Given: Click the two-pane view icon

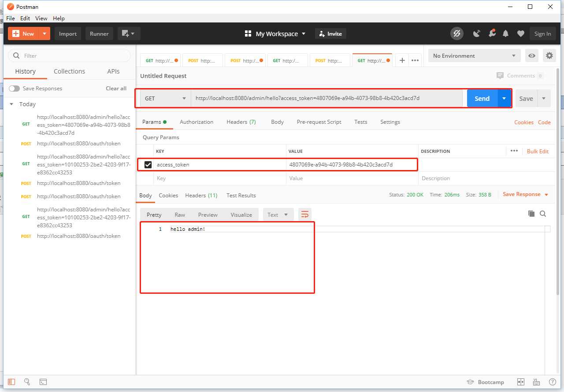Looking at the screenshot, I should point(521,382).
